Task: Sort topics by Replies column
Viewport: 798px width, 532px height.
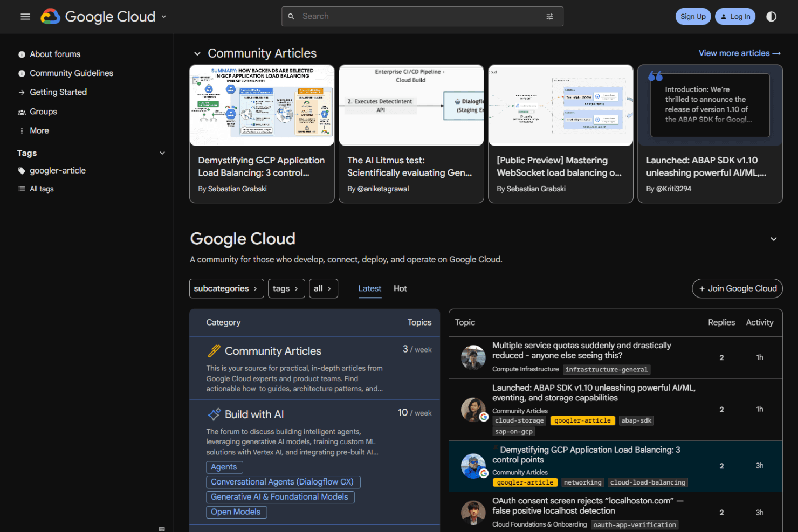Action: coord(721,322)
